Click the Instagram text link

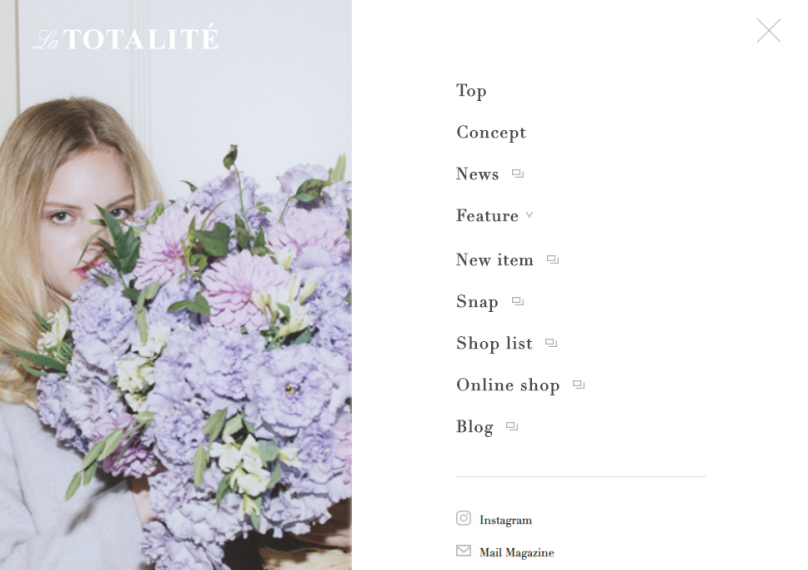pos(506,520)
